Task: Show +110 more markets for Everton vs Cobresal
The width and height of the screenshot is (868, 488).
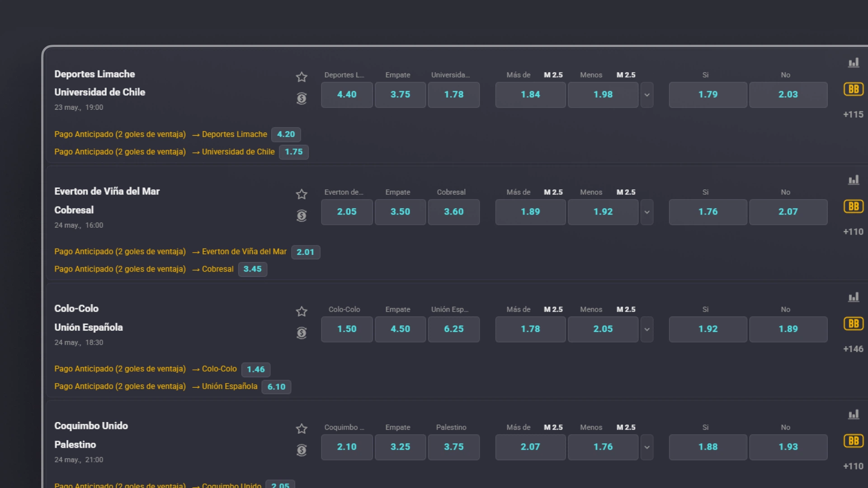Action: [x=853, y=232]
